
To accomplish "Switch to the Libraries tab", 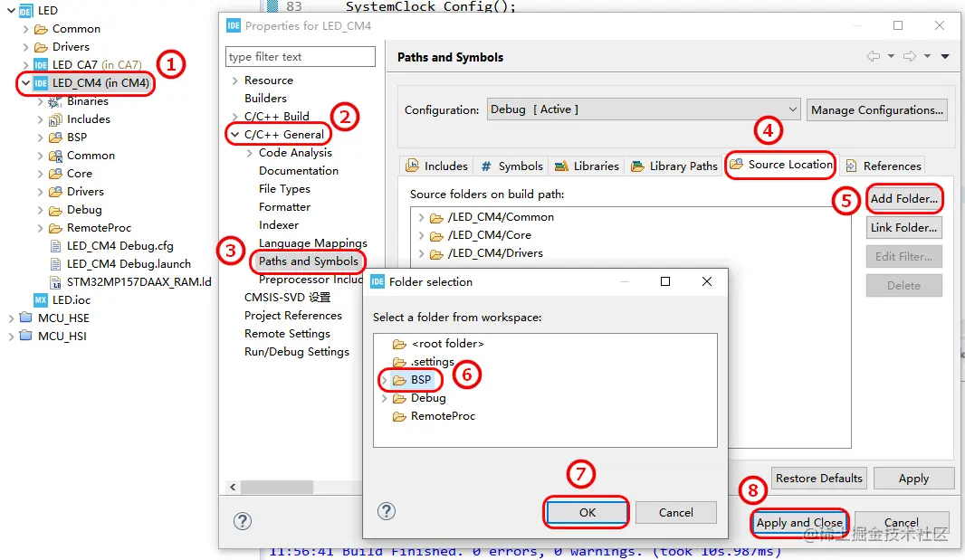I will (587, 166).
